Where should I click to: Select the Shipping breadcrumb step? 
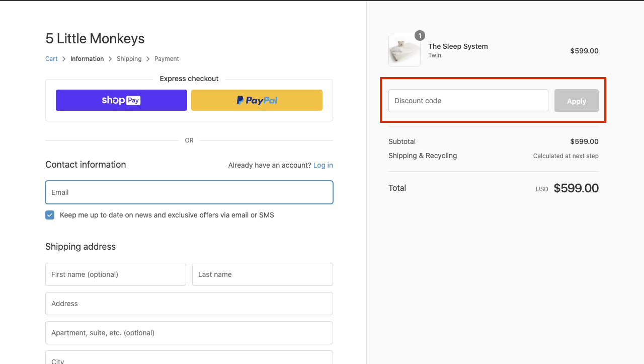[129, 59]
